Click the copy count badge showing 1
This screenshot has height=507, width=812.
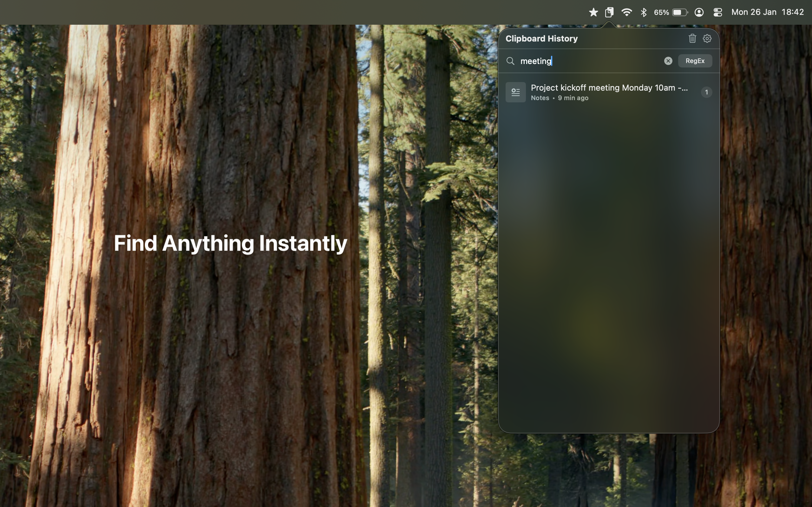tap(706, 92)
